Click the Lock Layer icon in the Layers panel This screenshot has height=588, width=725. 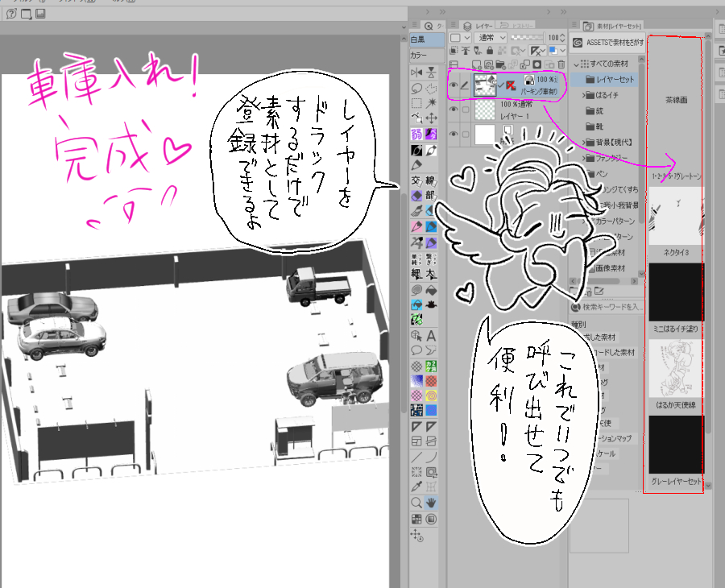pos(490,51)
